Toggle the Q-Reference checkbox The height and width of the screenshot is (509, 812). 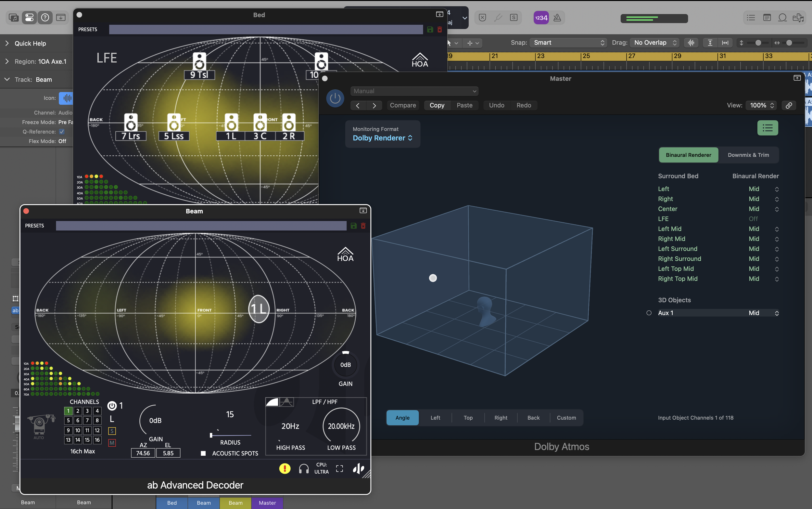point(62,132)
